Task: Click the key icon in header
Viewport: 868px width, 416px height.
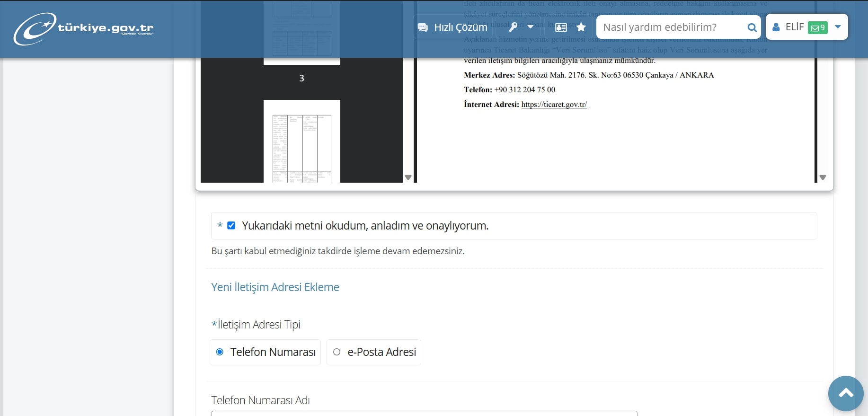Action: [513, 27]
